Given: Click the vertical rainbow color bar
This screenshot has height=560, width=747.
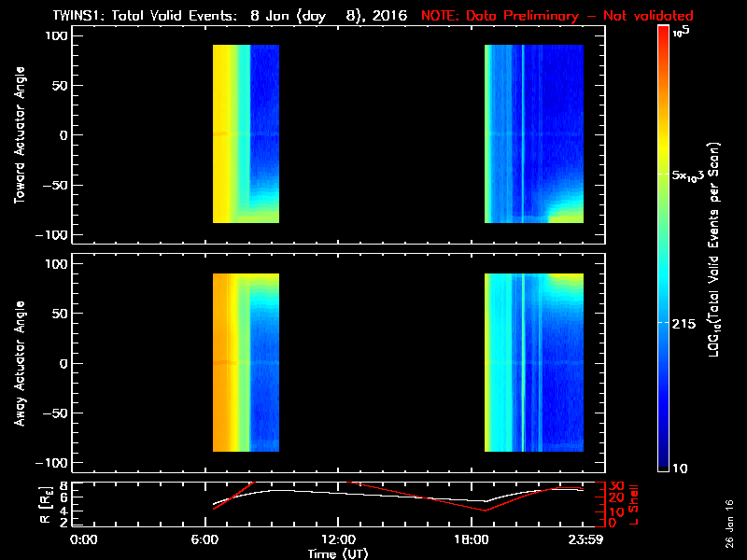Looking at the screenshot, I should [x=664, y=248].
